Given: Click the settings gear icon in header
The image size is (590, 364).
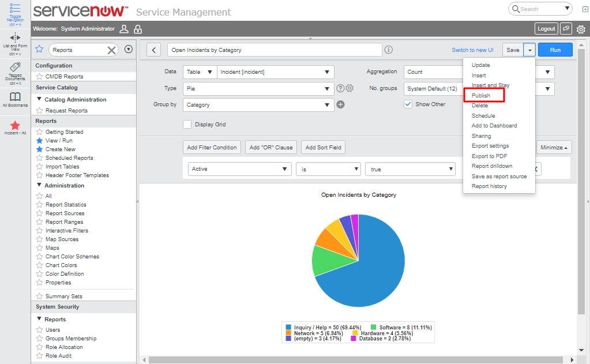Looking at the screenshot, I should click(x=581, y=29).
